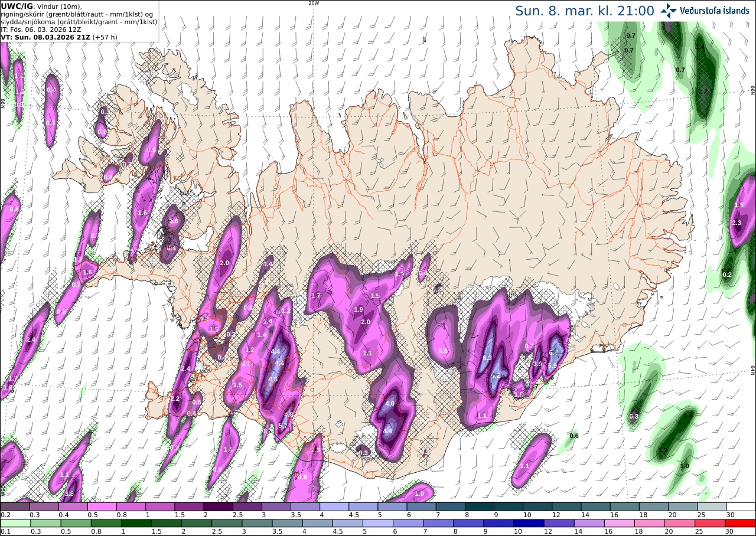Pick the darkest green bottom-row swatch above 1
Image resolution: width=756 pixels, height=536 pixels.
point(136,523)
